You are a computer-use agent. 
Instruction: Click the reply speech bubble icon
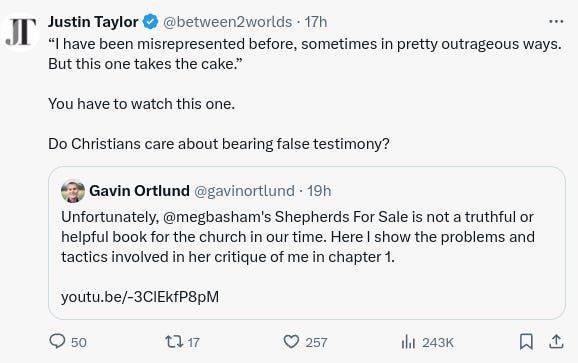[x=57, y=341]
